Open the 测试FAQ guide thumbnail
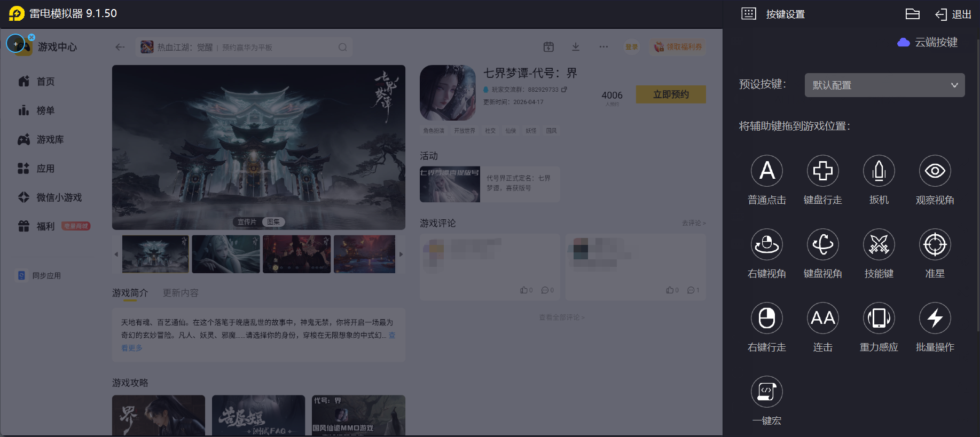980x437 pixels. tap(258, 416)
